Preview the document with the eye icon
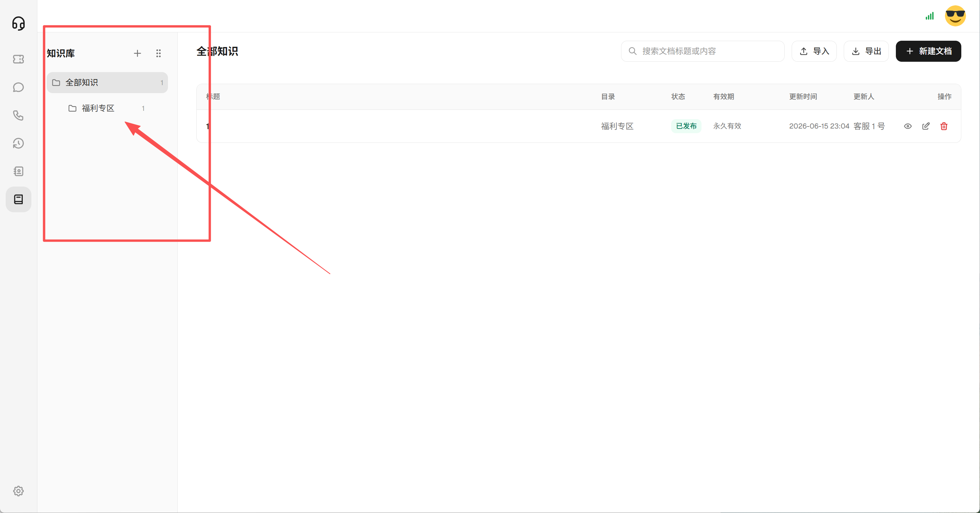980x513 pixels. (908, 126)
